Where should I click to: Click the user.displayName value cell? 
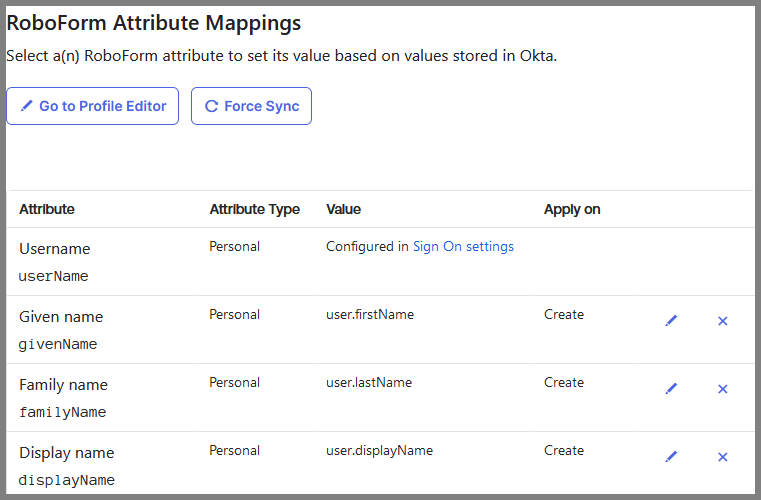click(x=379, y=451)
